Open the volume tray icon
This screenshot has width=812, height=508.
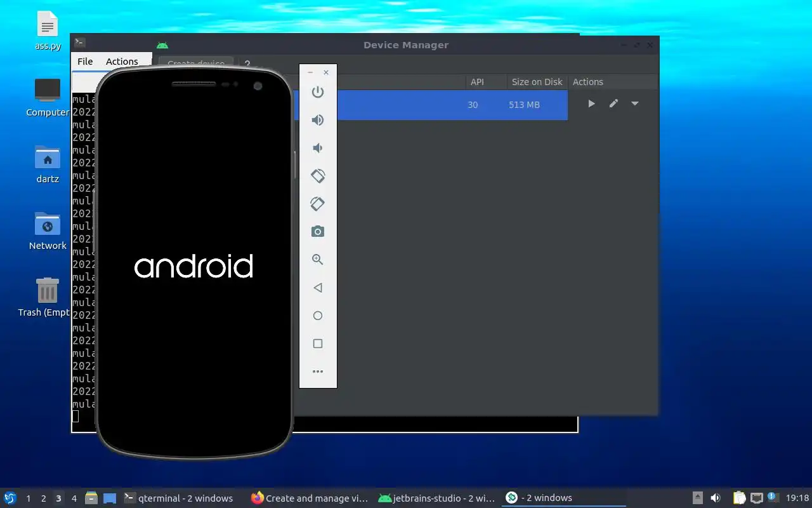click(716, 498)
